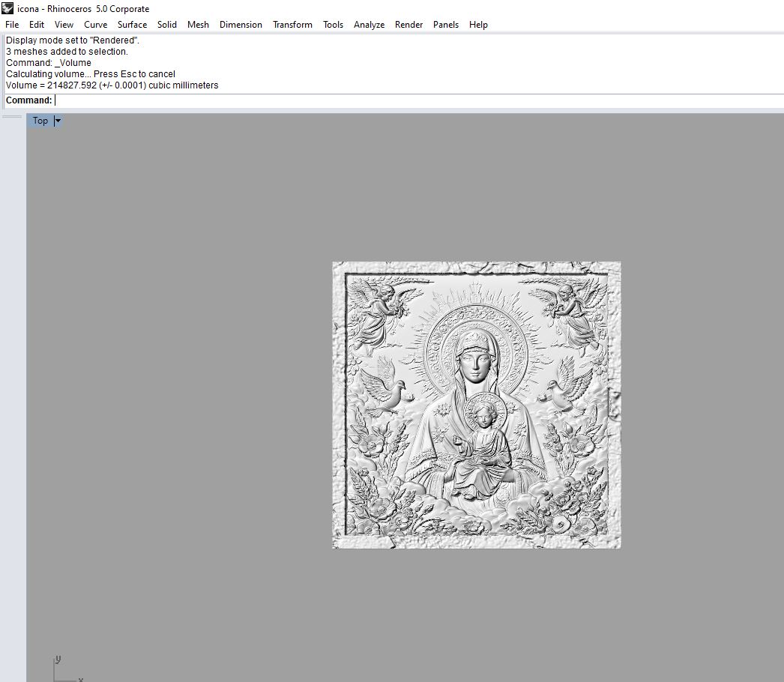
Task: Open the File menu
Action: pos(12,25)
